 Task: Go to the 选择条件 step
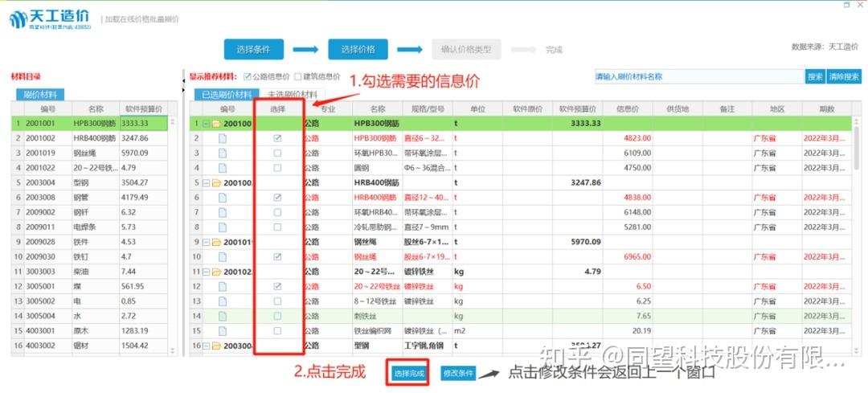pyautogui.click(x=253, y=49)
